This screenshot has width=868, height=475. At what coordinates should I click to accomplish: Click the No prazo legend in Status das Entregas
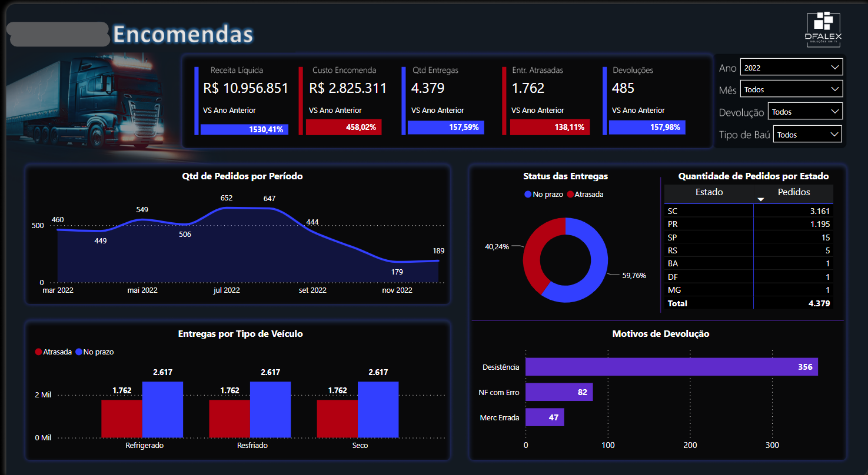(543, 194)
